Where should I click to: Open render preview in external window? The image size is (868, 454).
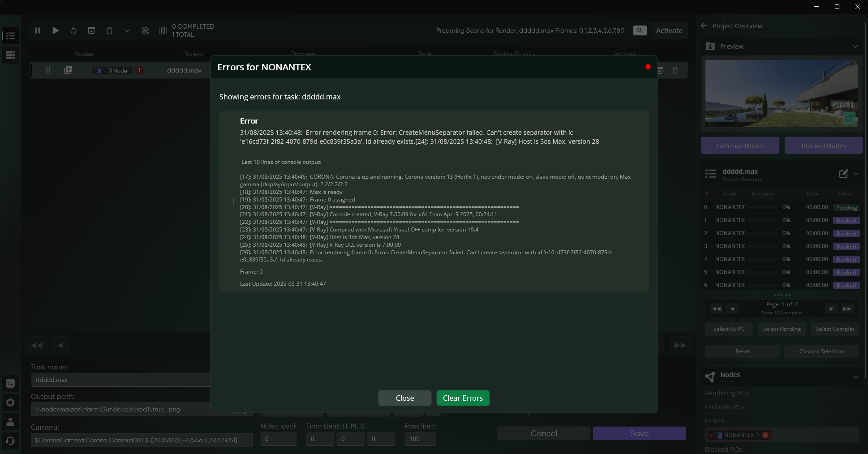(x=849, y=118)
